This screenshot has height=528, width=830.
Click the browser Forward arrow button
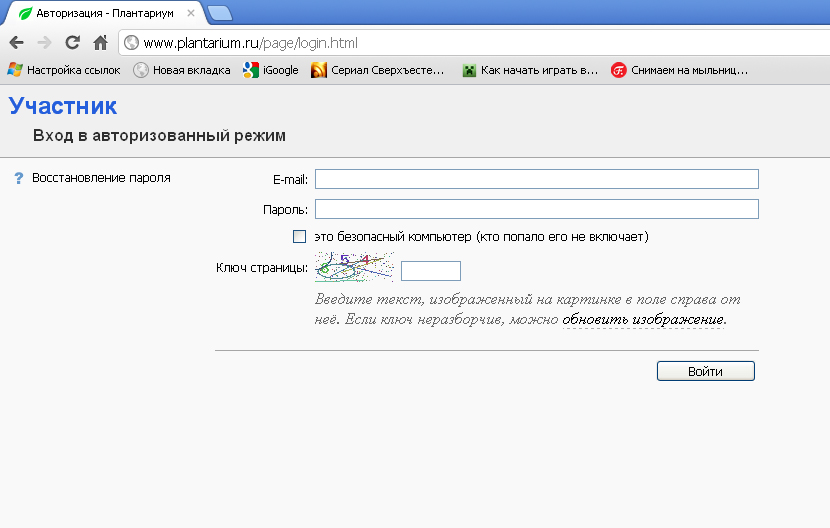click(44, 43)
